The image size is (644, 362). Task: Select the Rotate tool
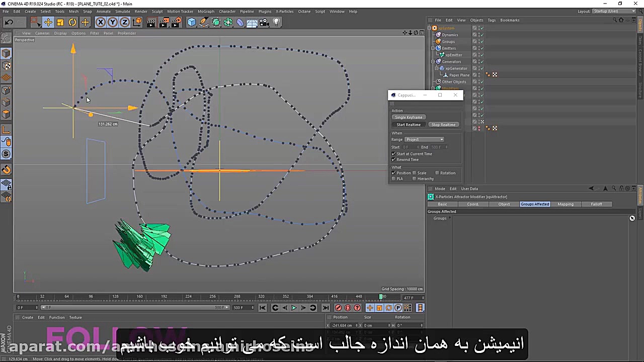pos(72,22)
